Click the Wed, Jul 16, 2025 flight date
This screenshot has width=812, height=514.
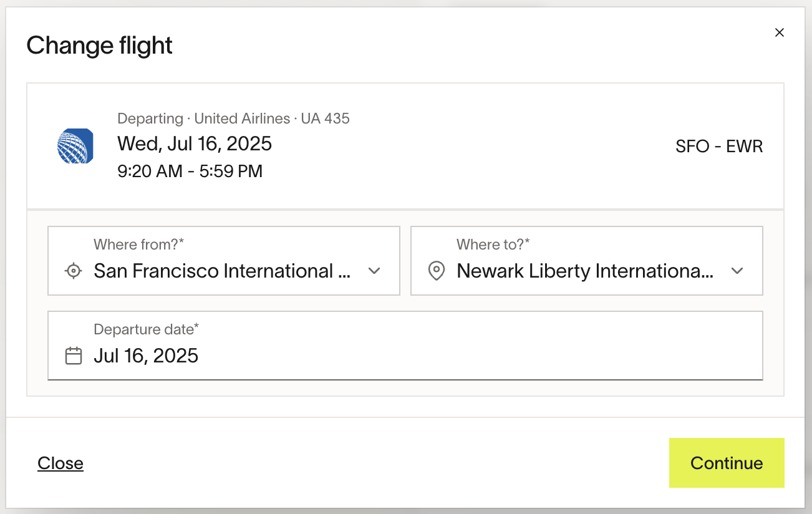click(x=195, y=143)
